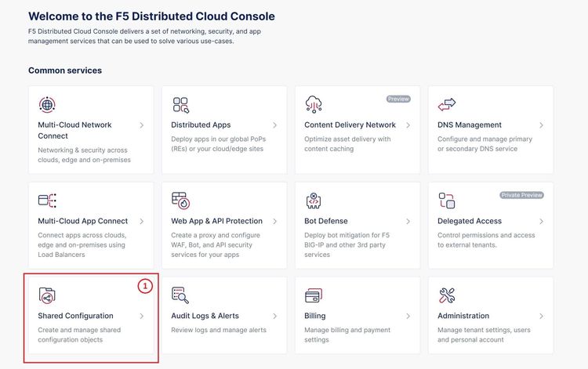The height and width of the screenshot is (369, 588).
Task: Click the Bot Defense robot icon
Action: (x=314, y=201)
